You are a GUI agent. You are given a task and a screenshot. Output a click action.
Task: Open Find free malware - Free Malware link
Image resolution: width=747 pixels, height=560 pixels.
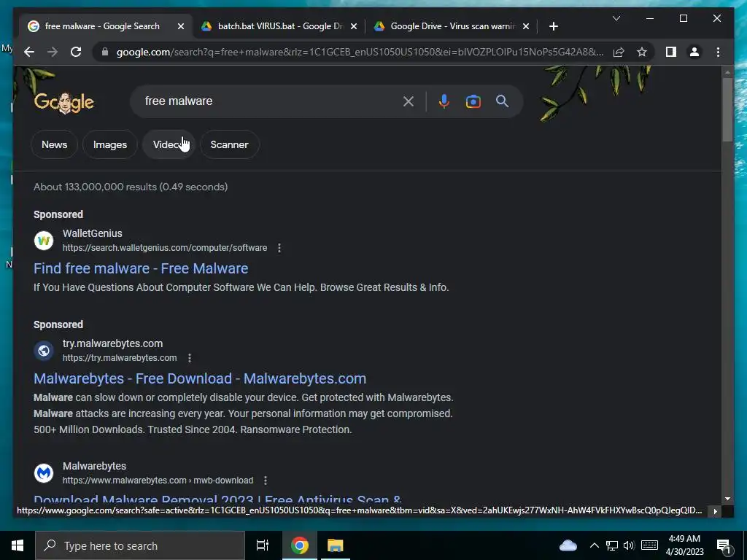141,268
